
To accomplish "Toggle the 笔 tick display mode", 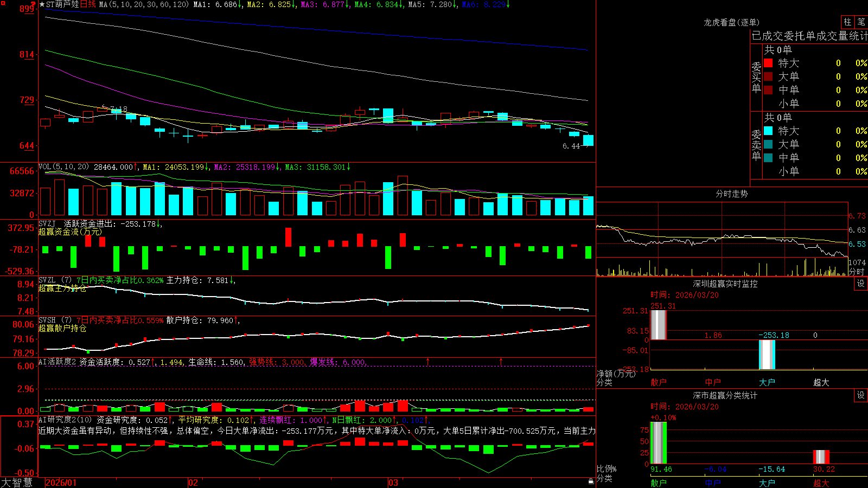I will point(861,22).
